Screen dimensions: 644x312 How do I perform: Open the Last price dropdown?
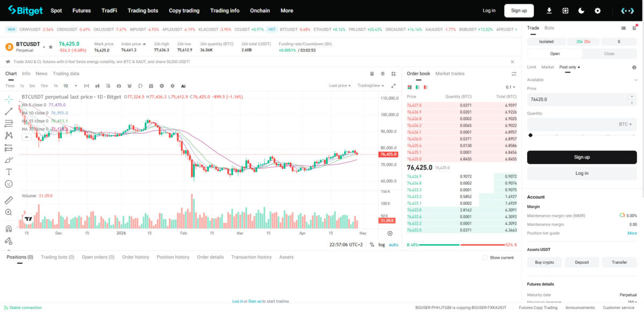click(340, 86)
